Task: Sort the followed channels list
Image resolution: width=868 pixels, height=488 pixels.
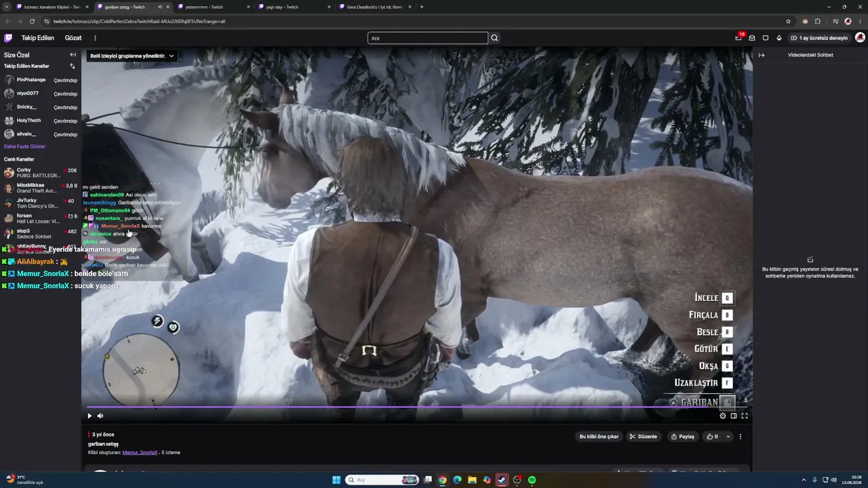Action: (73, 66)
